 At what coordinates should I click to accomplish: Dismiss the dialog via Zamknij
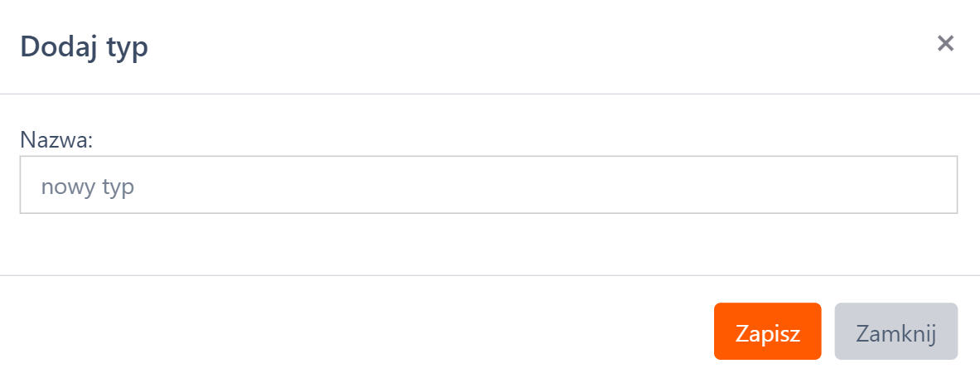coord(896,332)
